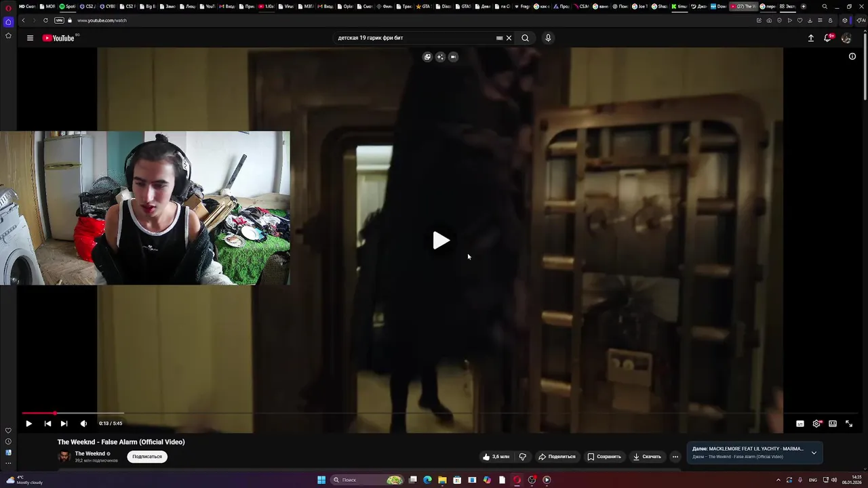Screen dimensions: 868x488
Task: Open sidebar favorites heart icon
Action: (8, 430)
